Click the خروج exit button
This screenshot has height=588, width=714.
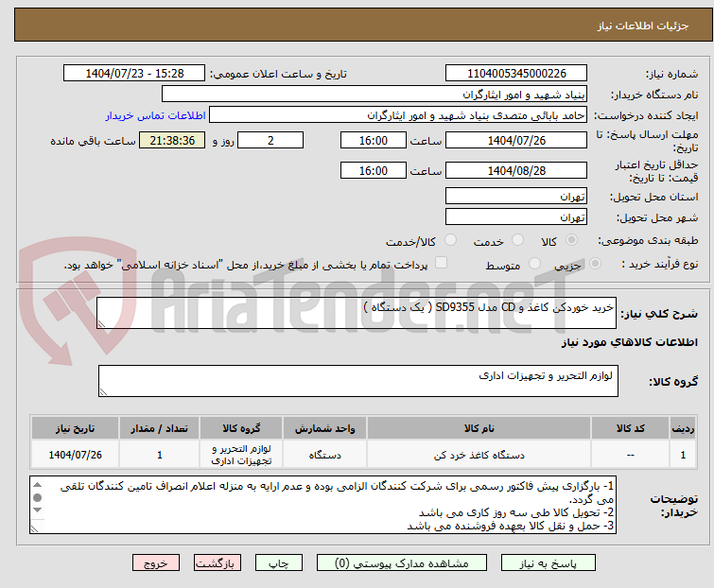coord(156,563)
